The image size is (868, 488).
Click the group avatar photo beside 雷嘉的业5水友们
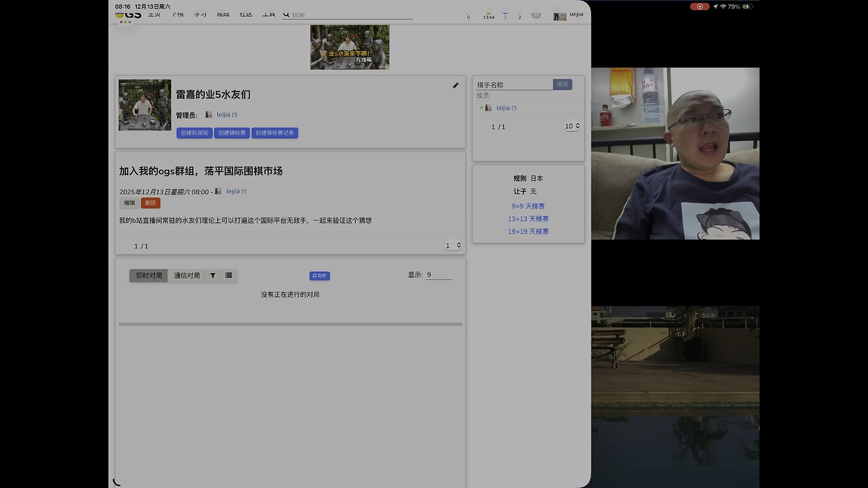pyautogui.click(x=144, y=105)
